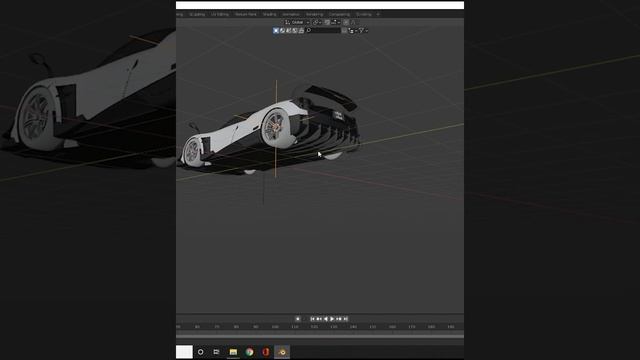Switch to the Scripting workspace tab
The width and height of the screenshot is (640, 360).
tap(364, 14)
